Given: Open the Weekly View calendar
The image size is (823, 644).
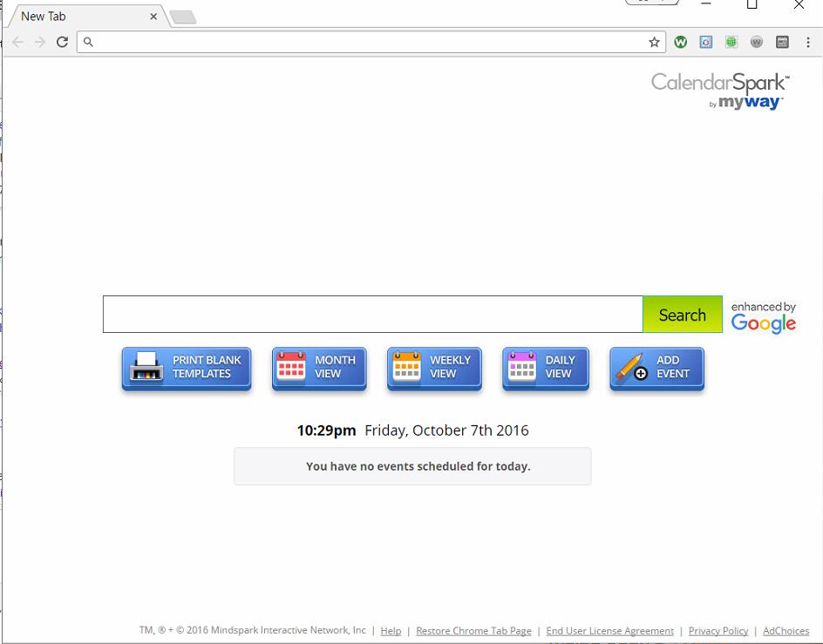Looking at the screenshot, I should coord(434,369).
